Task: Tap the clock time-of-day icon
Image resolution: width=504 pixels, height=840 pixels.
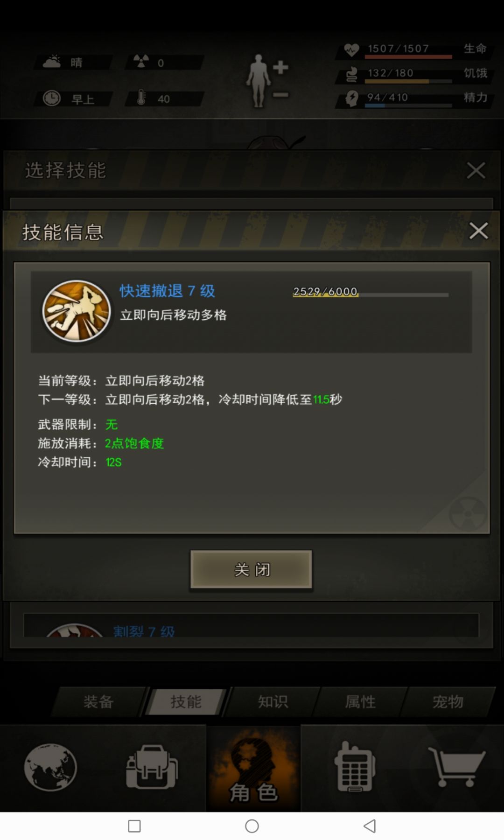Action: point(52,98)
